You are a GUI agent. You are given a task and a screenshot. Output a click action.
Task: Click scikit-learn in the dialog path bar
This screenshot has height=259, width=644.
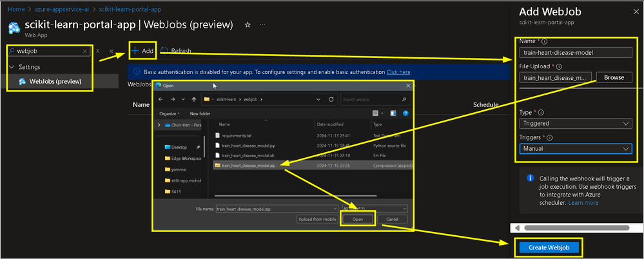[x=227, y=99]
